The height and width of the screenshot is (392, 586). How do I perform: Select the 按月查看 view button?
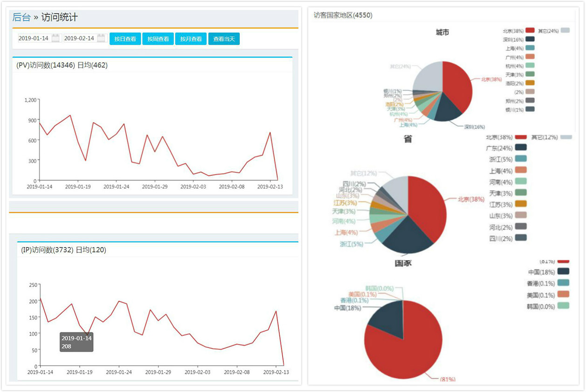[191, 39]
